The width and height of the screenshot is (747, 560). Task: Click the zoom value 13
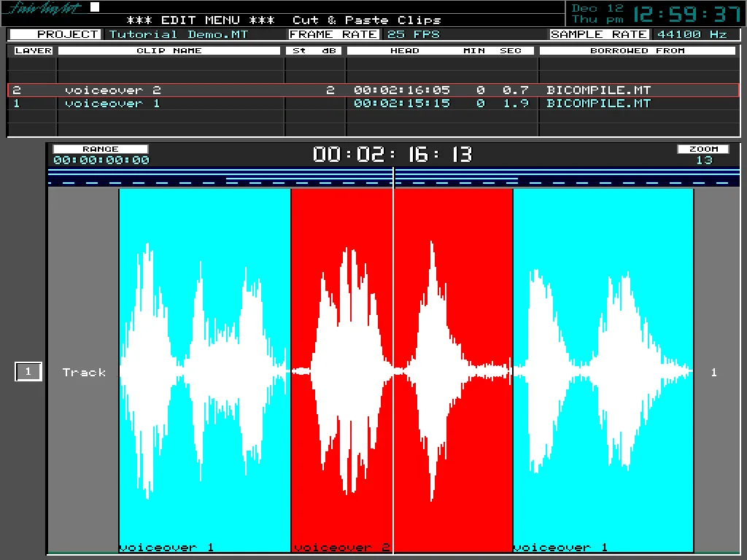(704, 160)
